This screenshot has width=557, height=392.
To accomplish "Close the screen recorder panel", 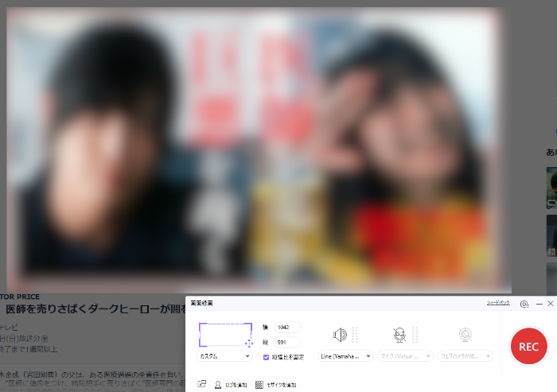I will [x=551, y=304].
